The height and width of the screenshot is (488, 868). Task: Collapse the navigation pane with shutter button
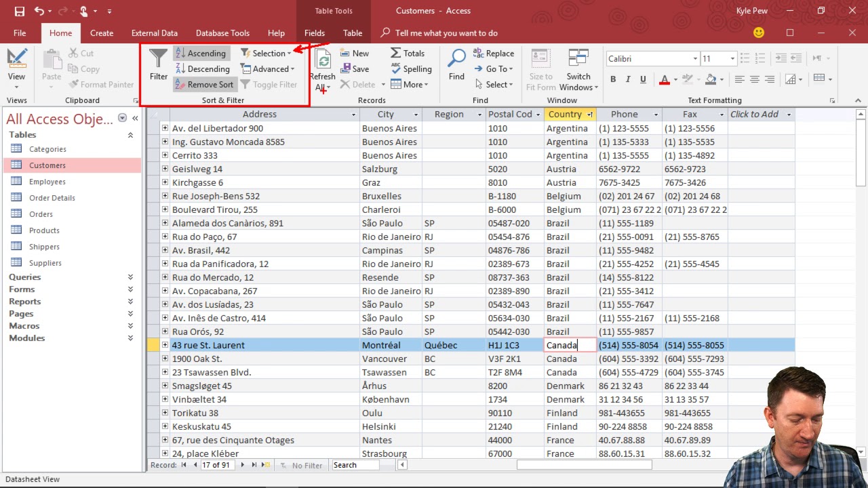135,118
